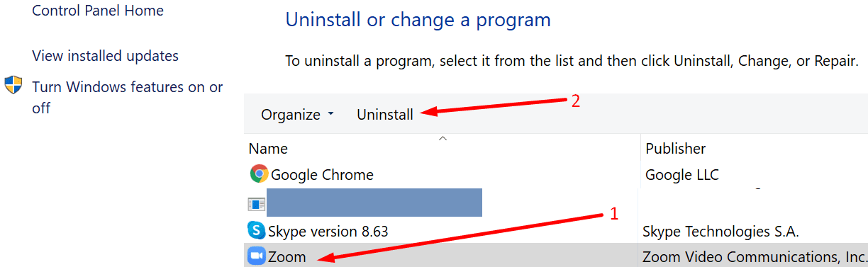Click Skype Technologies S.A. publisher cell
Image resolution: width=868 pixels, height=267 pixels.
tap(720, 231)
